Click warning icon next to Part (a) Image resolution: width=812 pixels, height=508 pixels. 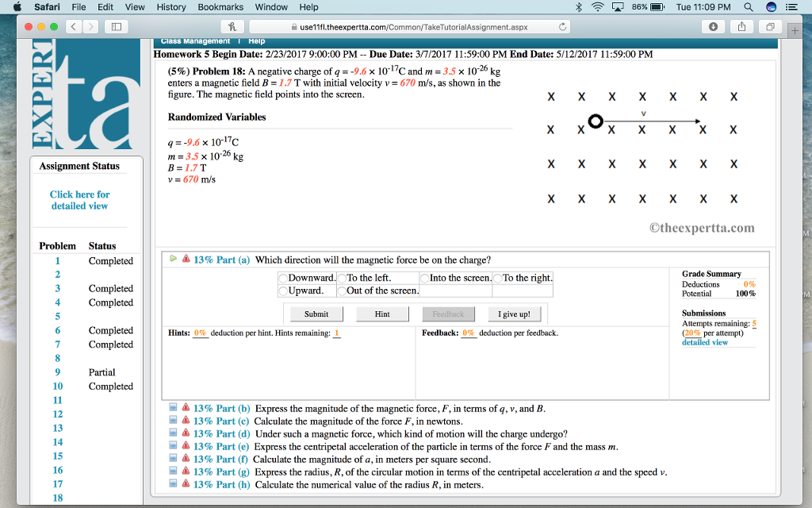[x=186, y=259]
